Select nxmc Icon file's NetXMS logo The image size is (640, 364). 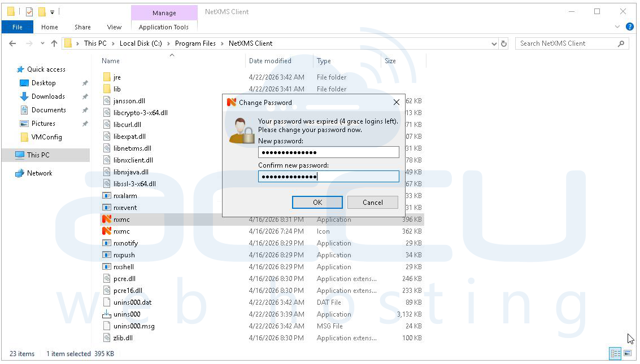coord(107,231)
